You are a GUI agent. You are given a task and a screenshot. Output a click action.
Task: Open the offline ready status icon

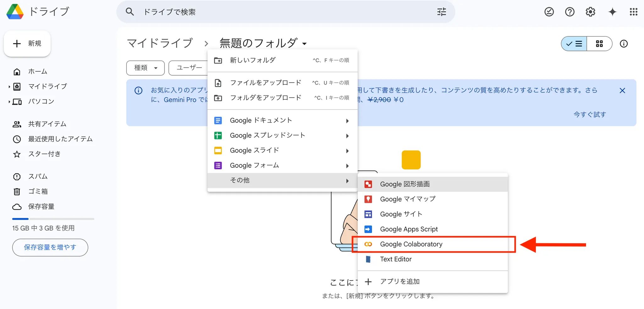tap(549, 12)
